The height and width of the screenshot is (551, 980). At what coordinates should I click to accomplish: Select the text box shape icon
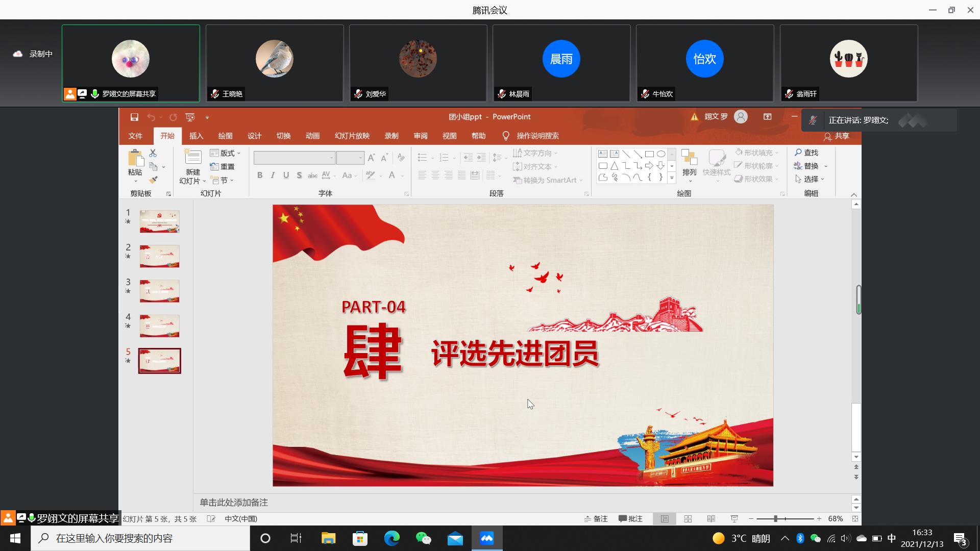tap(603, 154)
